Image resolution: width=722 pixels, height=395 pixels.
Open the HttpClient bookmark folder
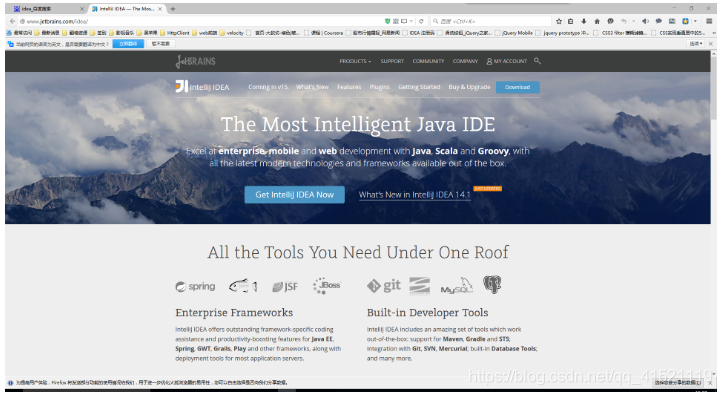point(175,33)
